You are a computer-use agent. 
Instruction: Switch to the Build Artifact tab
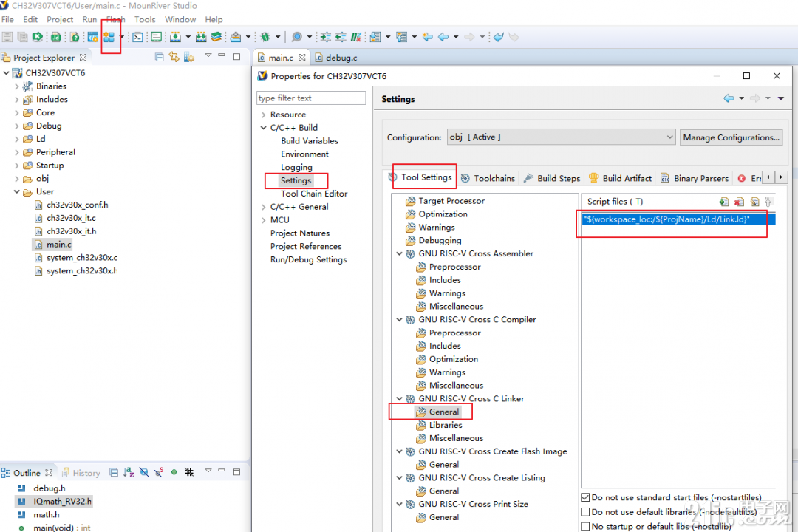[x=621, y=178]
